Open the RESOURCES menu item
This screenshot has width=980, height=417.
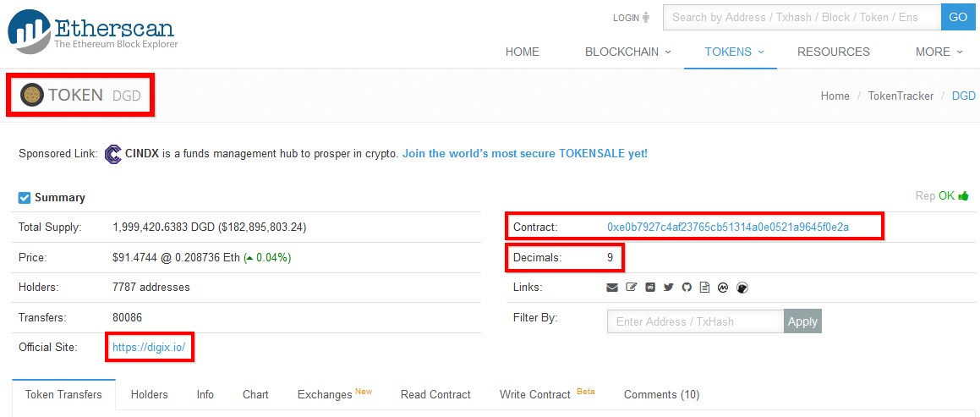(x=833, y=52)
